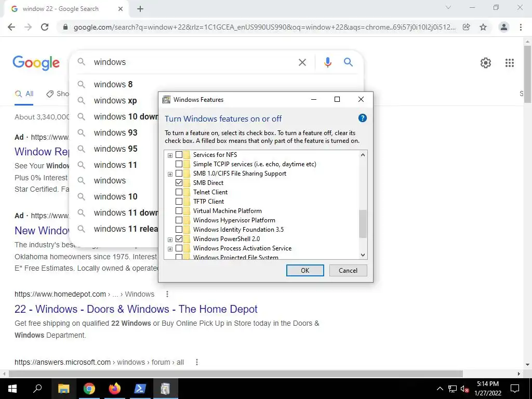Bookmark this page with star icon
The image size is (532, 399).
(x=483, y=27)
